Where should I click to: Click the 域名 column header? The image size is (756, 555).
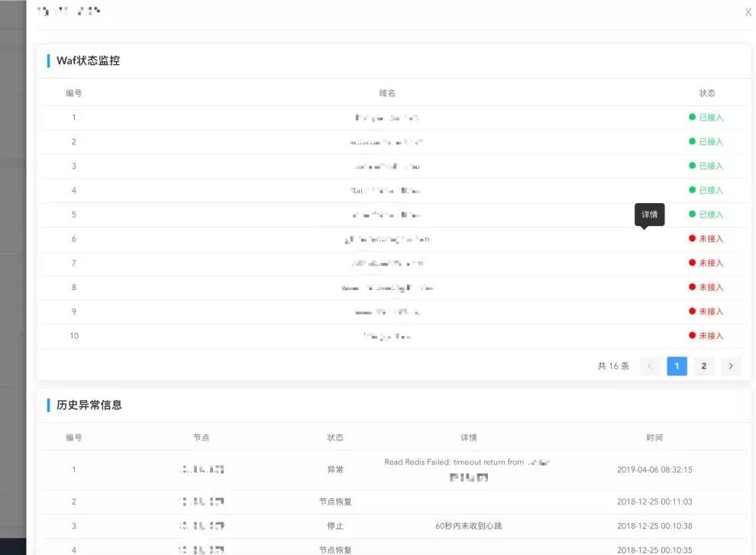(x=388, y=92)
